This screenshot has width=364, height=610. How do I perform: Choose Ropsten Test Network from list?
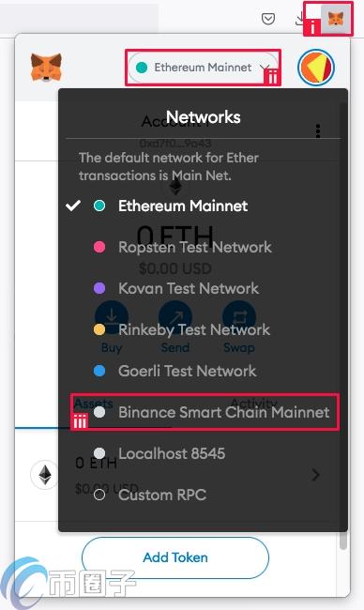coord(183,247)
